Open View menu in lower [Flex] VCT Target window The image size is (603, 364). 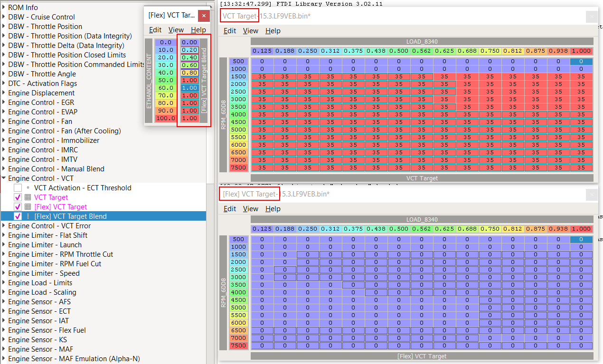tap(251, 209)
